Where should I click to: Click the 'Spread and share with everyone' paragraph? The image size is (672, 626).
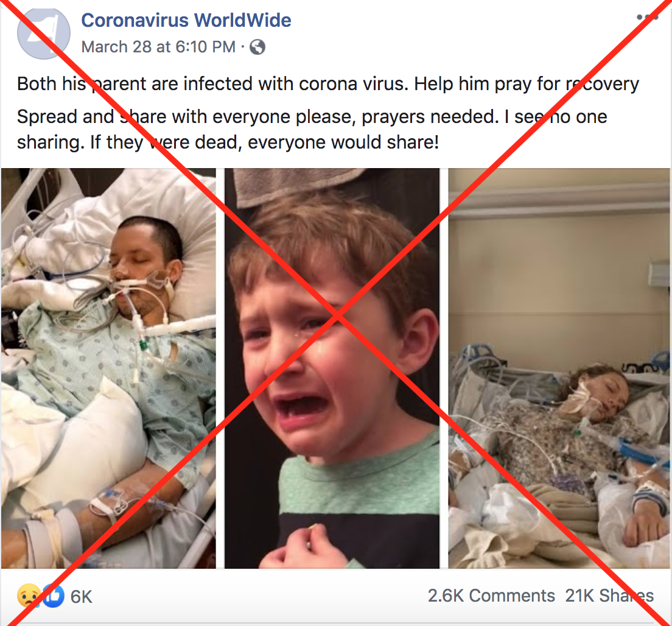pos(312,130)
